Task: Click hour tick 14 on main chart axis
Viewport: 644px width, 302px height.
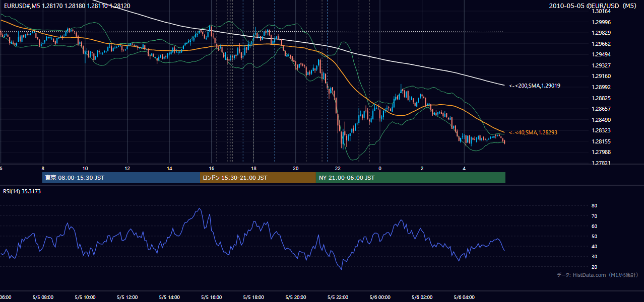Action: [169, 169]
